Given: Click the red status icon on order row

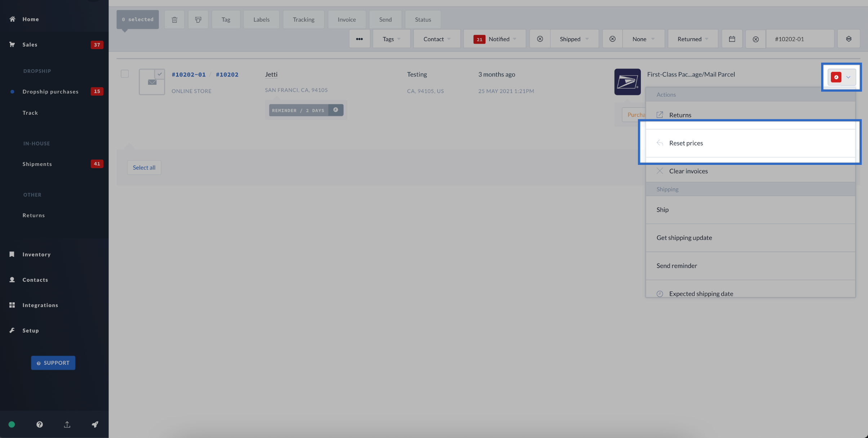Looking at the screenshot, I should 836,77.
